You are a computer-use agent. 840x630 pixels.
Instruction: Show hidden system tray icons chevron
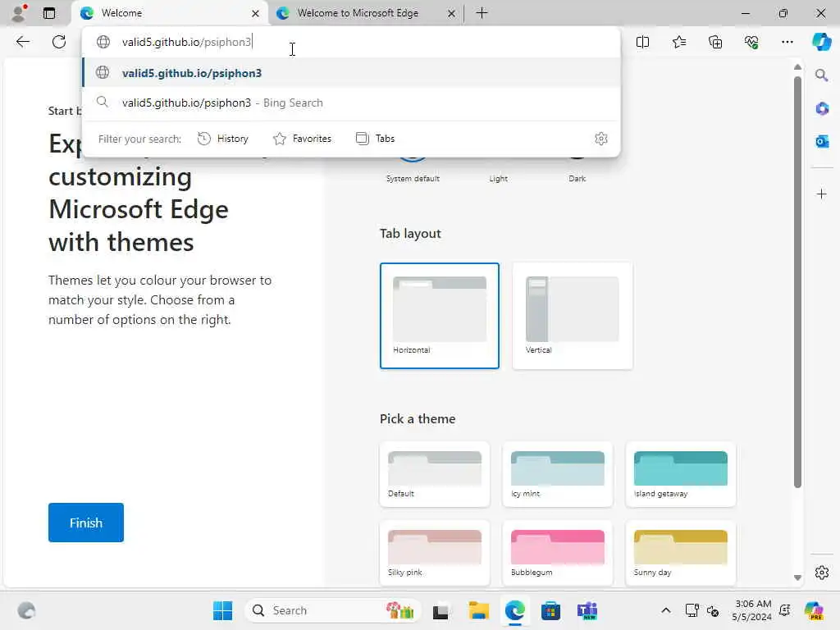[665, 610]
